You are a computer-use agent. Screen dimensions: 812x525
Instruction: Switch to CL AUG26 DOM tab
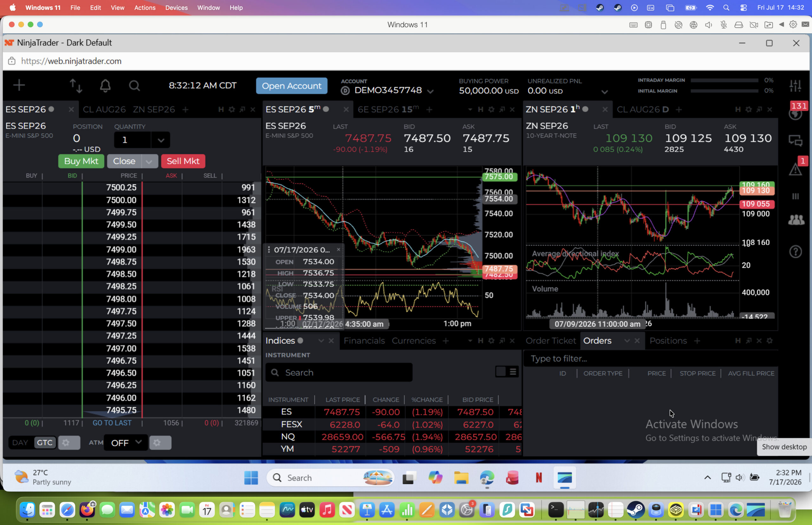point(104,109)
